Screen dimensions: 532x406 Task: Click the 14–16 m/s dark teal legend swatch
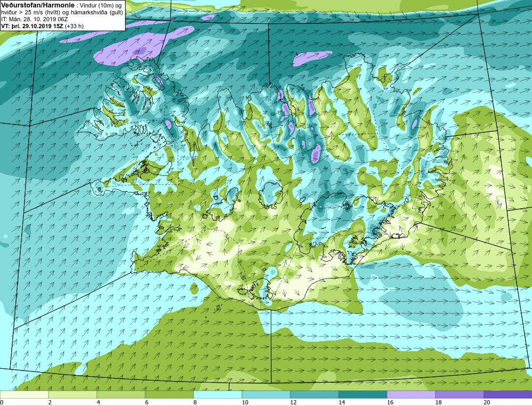pos(363,395)
